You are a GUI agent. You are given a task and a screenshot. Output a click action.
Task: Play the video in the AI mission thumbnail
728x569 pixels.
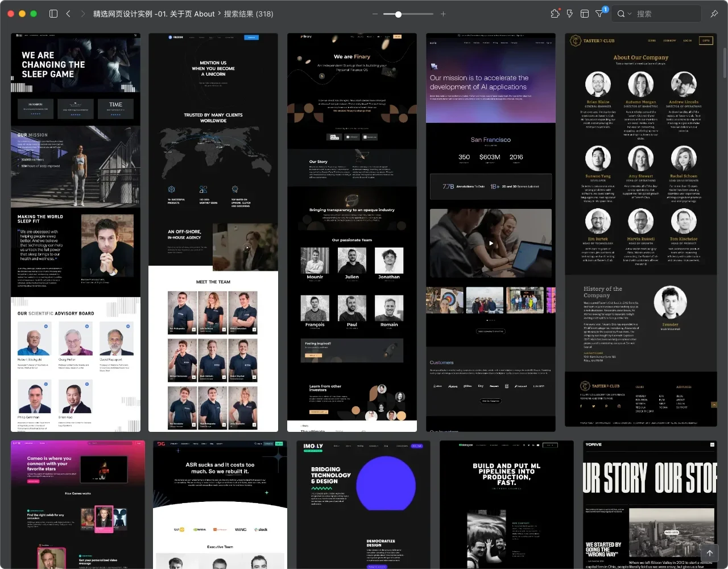[491, 243]
